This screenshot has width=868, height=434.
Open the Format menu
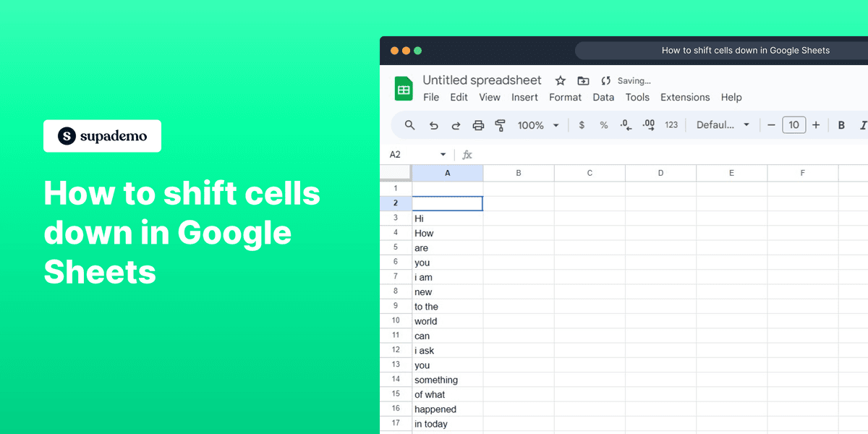click(x=565, y=97)
